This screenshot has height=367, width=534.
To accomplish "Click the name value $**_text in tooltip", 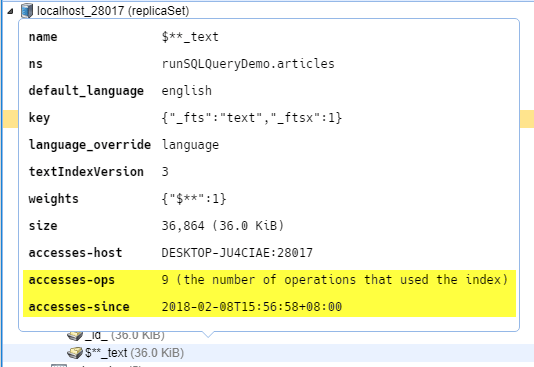I will point(190,37).
